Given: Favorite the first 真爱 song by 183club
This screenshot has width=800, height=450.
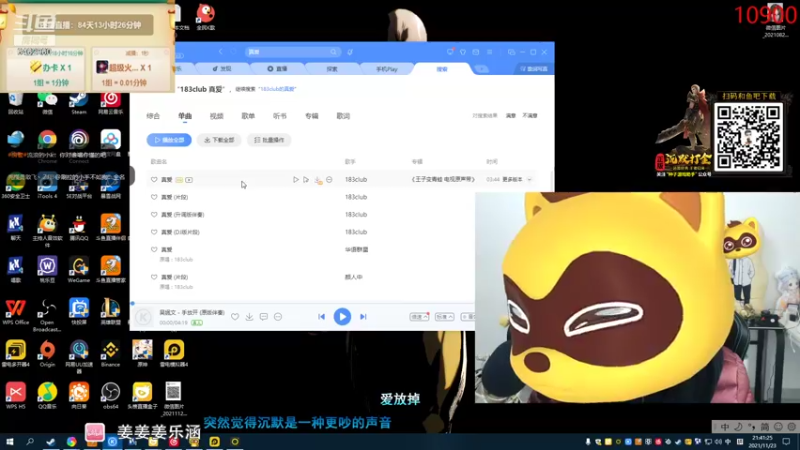Looking at the screenshot, I should coord(154,180).
